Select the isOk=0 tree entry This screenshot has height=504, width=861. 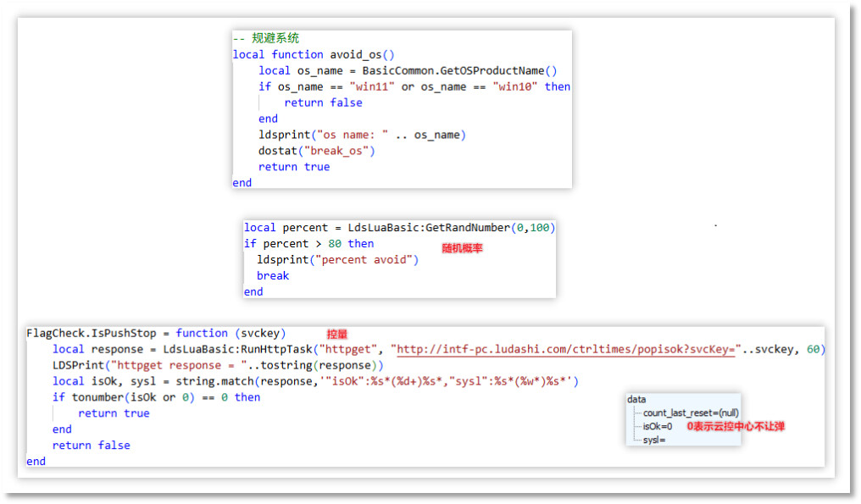(658, 426)
